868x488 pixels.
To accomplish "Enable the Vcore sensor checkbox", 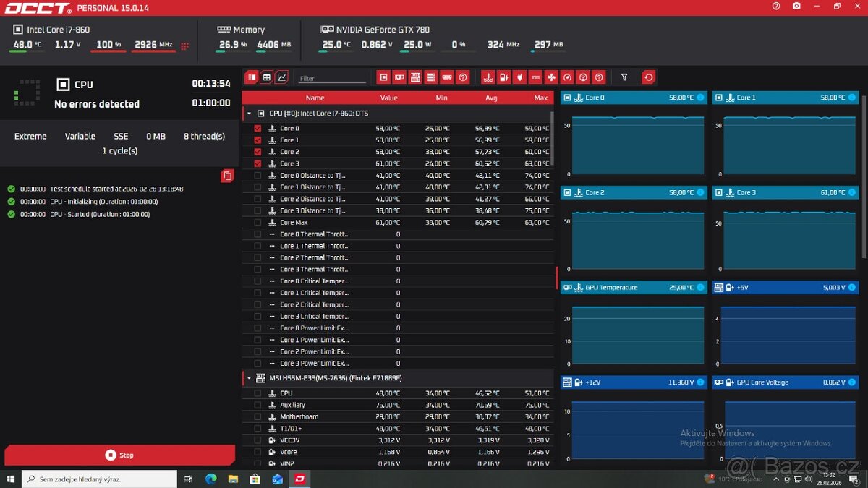I will pos(258,452).
